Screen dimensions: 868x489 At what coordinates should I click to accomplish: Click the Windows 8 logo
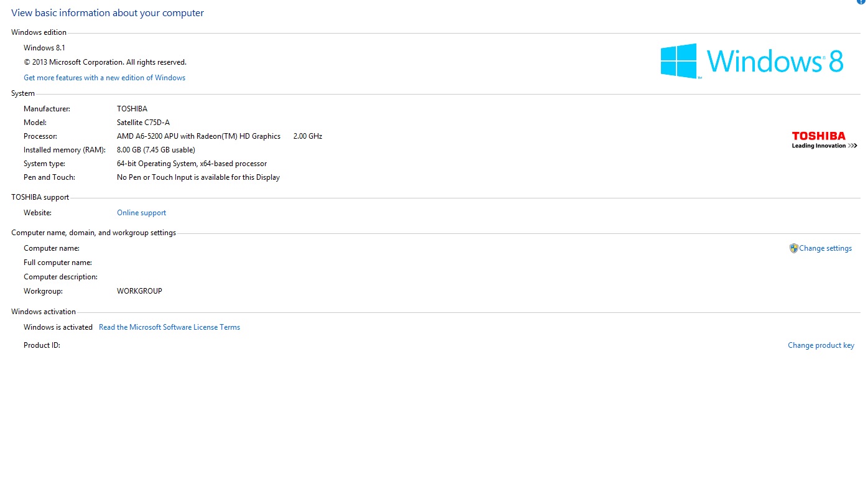(x=752, y=61)
